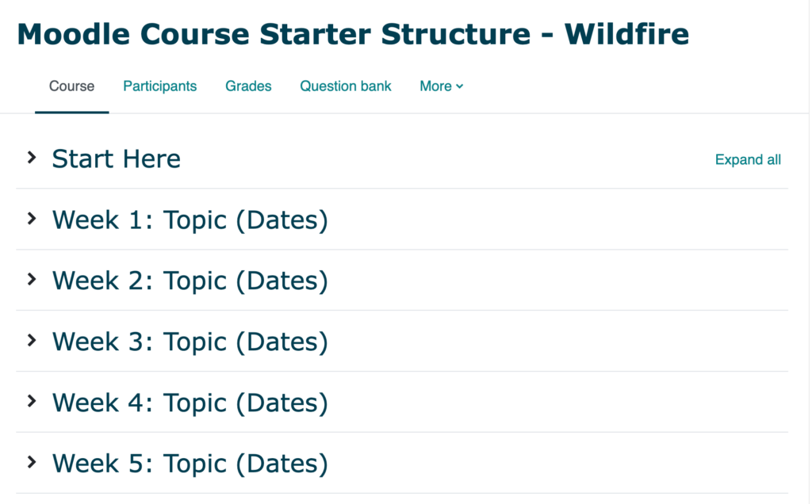
Task: Switch to the Participants tab
Action: coord(159,86)
